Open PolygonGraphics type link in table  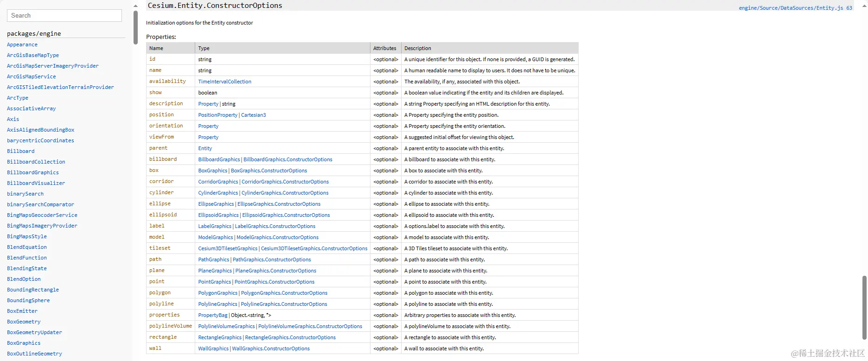[x=218, y=293]
